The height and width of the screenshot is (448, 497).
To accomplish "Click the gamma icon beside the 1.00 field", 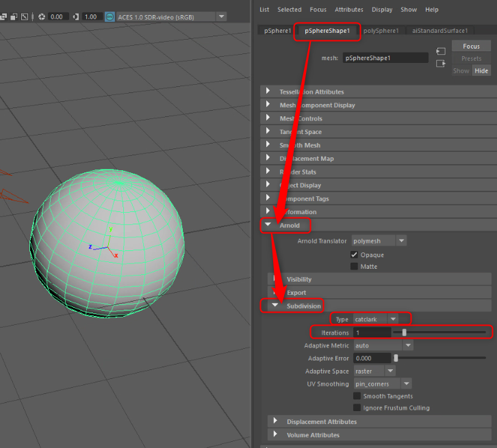I will [76, 17].
